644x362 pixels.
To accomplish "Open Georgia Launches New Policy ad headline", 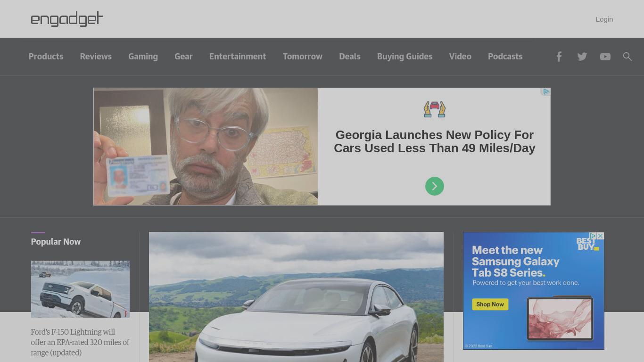I will point(435,141).
